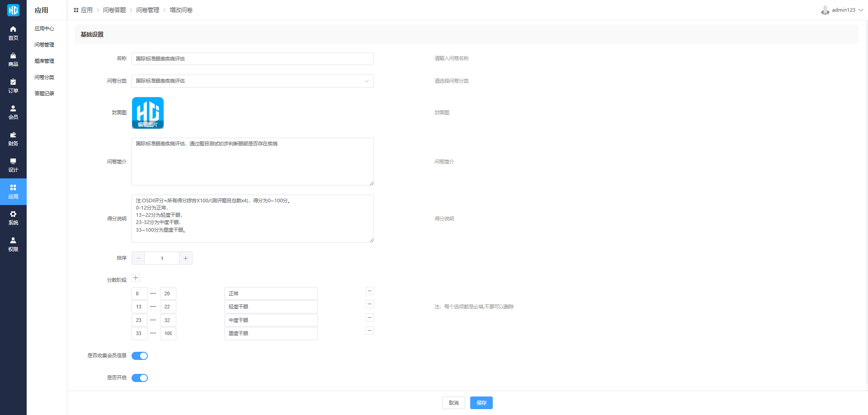Viewport: 868px width, 415px height.
Task: Open the admin123 user menu
Action: click(x=843, y=10)
